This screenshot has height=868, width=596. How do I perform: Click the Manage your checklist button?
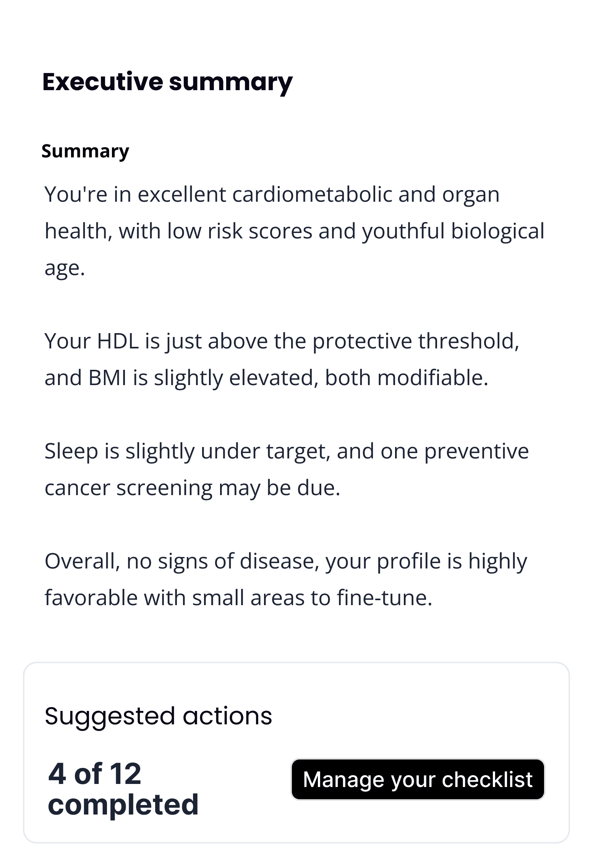(418, 779)
